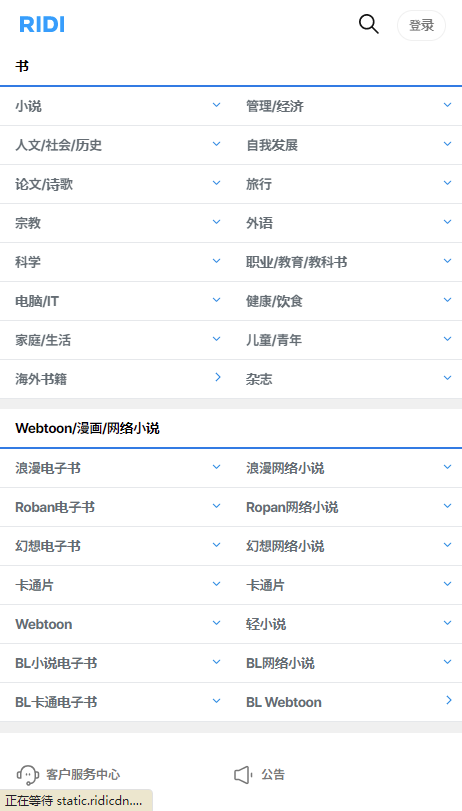Expand the 电脑/IT dropdown chevron

tap(216, 299)
